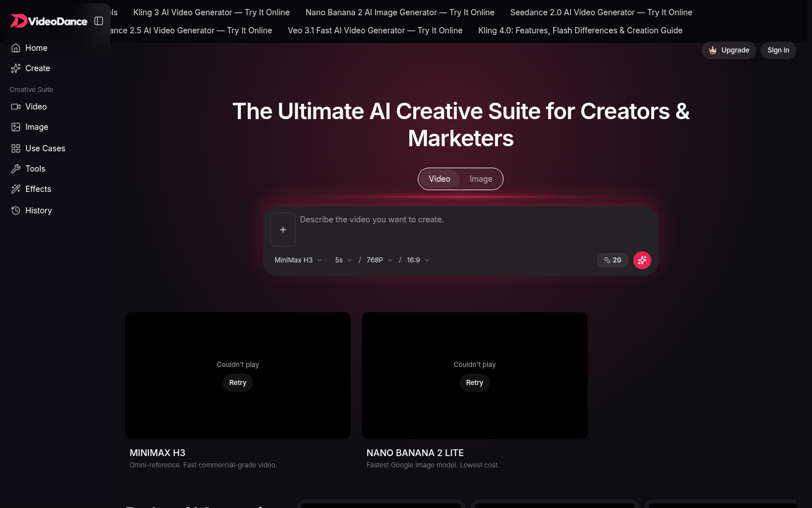Open the 768P resolution dropdown

(x=379, y=260)
